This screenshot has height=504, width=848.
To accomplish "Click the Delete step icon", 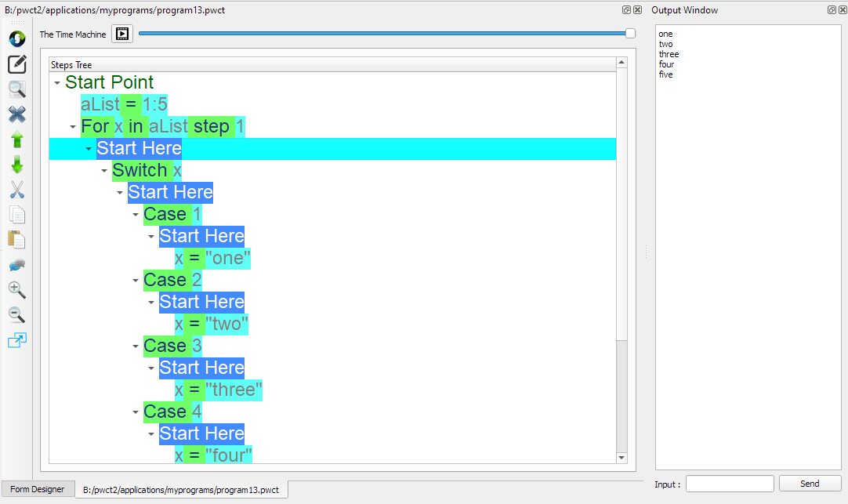I will tap(16, 114).
